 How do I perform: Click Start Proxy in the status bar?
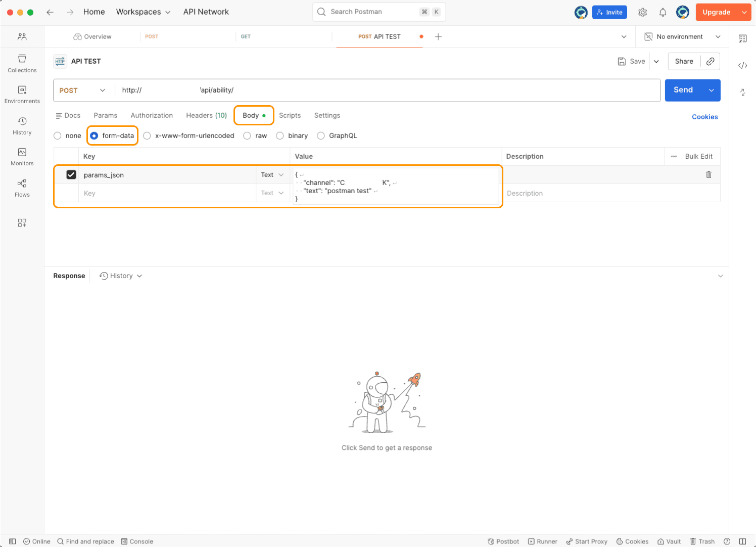tap(587, 541)
